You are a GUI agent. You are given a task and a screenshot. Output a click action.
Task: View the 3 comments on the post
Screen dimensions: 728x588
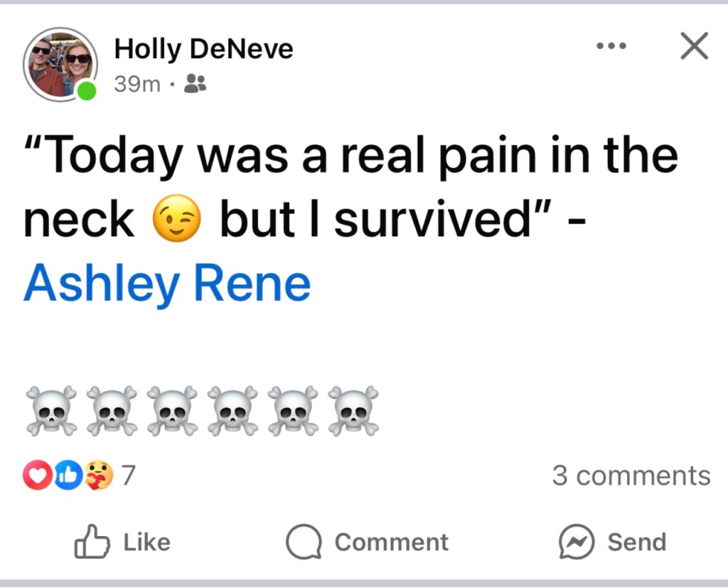(631, 476)
